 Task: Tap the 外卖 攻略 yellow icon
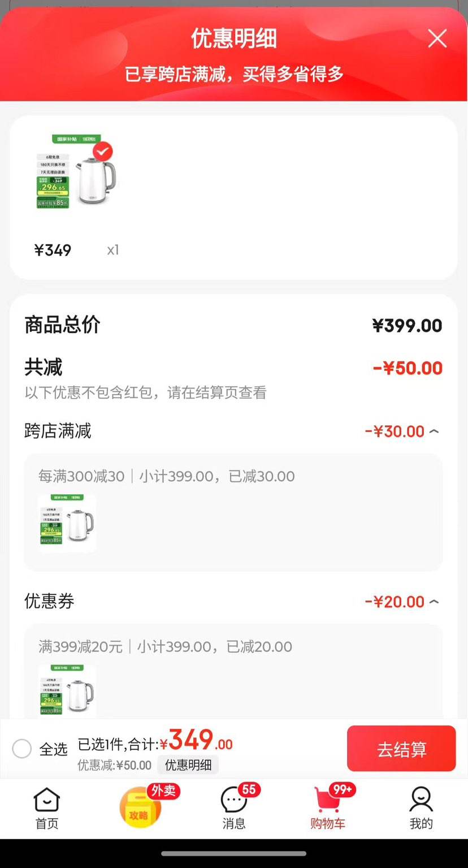[139, 809]
